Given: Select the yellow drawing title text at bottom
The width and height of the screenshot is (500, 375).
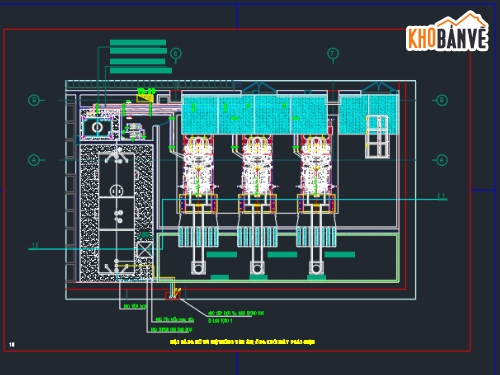Looking at the screenshot, I should click(x=243, y=342).
